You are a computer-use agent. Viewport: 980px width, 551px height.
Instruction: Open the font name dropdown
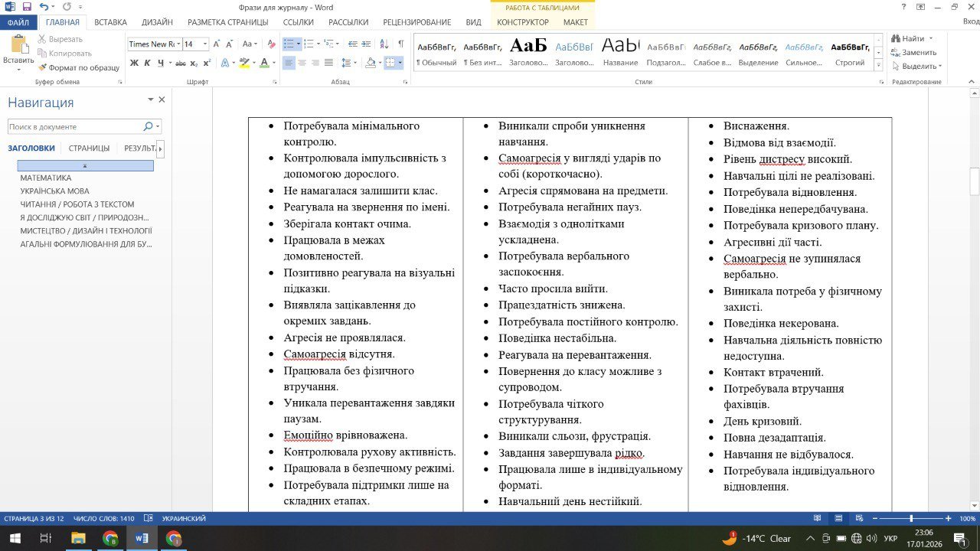pyautogui.click(x=178, y=44)
